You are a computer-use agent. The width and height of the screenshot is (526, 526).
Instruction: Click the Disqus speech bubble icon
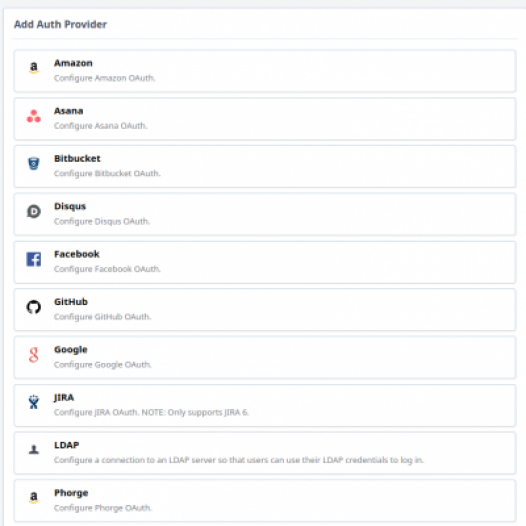coord(34,211)
